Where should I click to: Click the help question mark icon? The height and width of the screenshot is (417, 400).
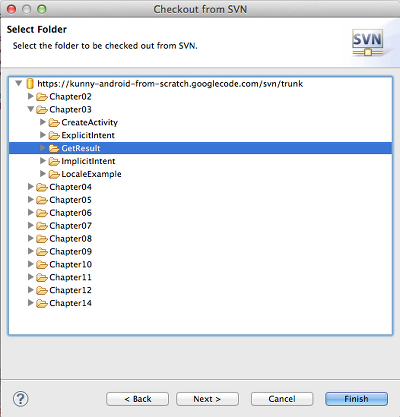tap(21, 399)
